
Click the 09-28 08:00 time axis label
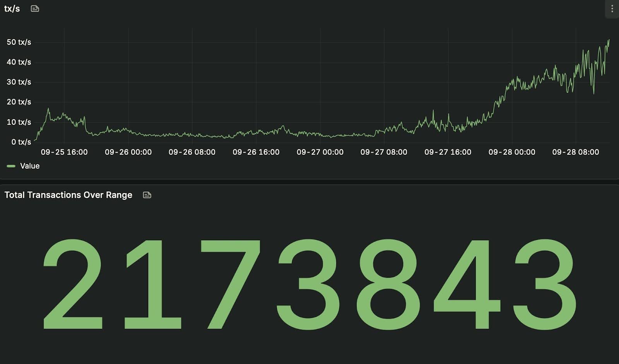point(576,152)
